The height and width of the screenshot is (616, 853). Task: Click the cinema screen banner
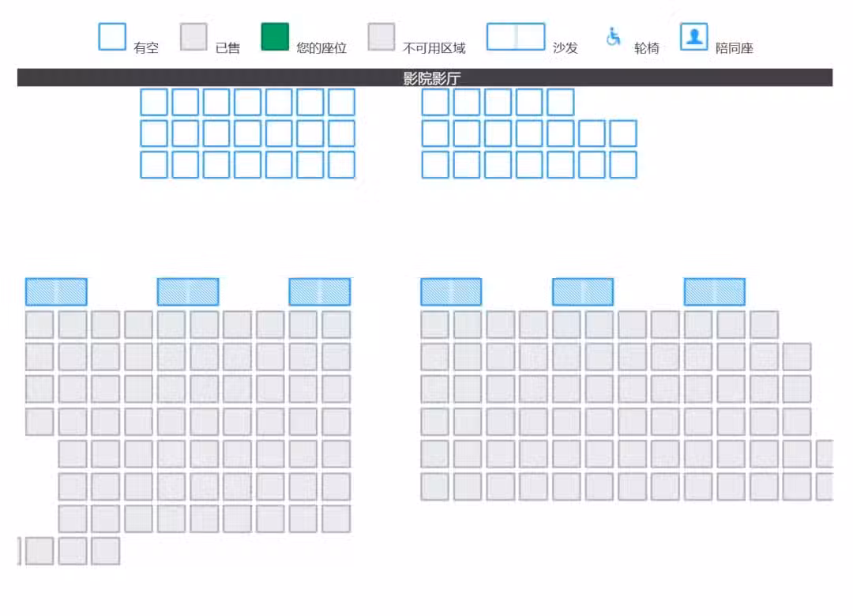425,77
